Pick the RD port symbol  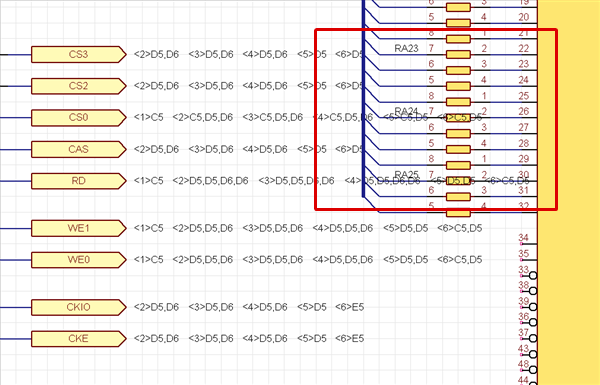78,181
